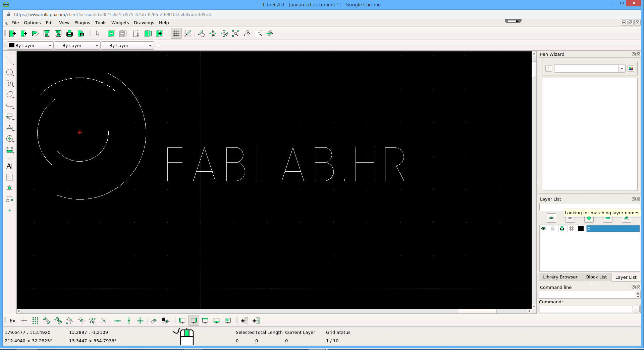
Task: Open a drawing file
Action: pos(35,34)
